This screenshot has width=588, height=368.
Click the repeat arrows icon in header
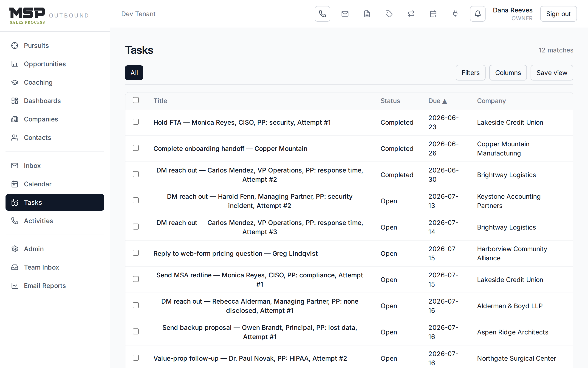pyautogui.click(x=411, y=14)
